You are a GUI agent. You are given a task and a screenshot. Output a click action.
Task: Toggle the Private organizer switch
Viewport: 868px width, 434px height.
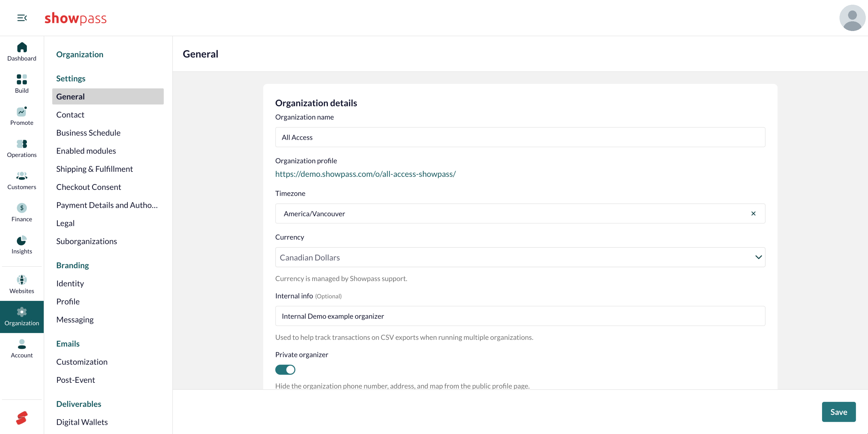(285, 370)
